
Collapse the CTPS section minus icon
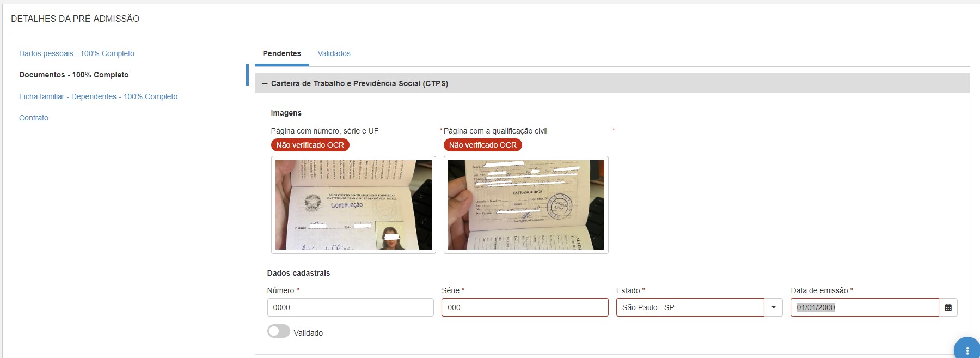pos(265,83)
